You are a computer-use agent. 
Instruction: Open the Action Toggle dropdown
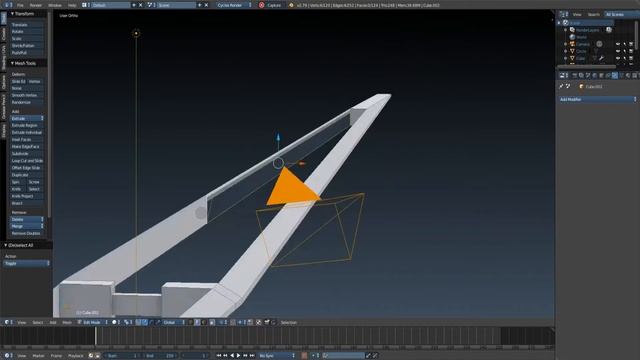[x=27, y=264]
